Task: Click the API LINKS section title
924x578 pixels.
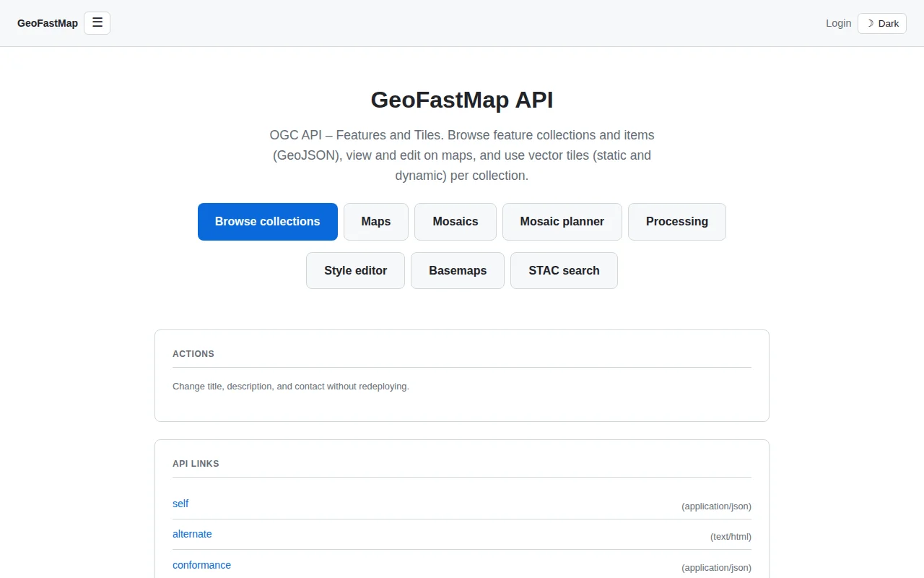Action: click(196, 464)
